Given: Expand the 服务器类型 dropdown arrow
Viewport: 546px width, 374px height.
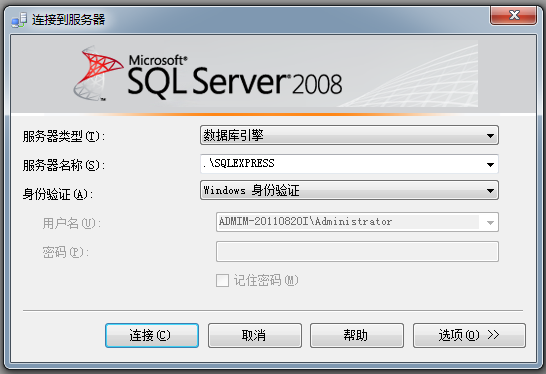Looking at the screenshot, I should coord(490,135).
